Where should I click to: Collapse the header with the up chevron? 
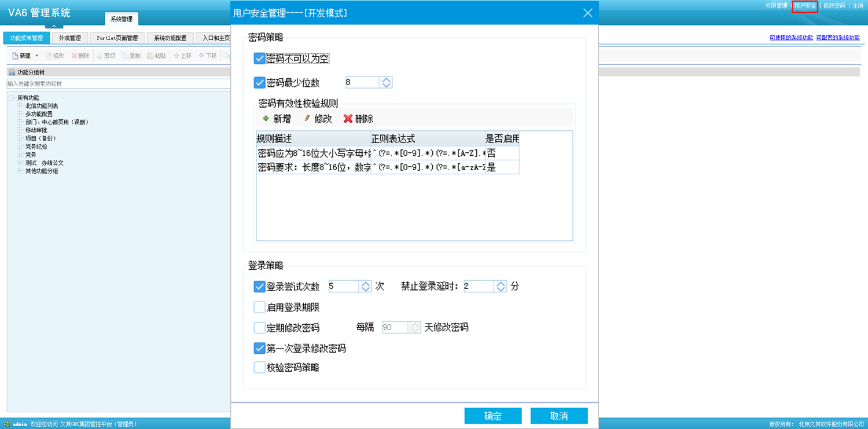pos(54,25)
